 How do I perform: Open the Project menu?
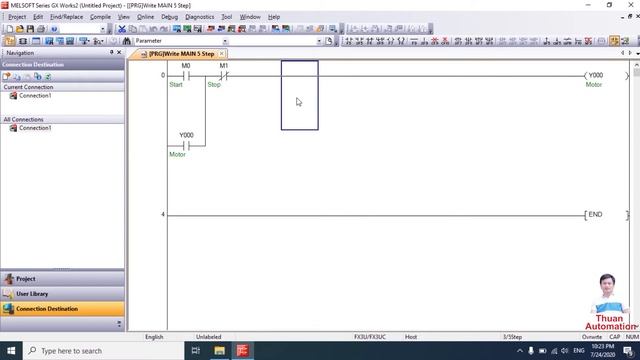[17, 17]
